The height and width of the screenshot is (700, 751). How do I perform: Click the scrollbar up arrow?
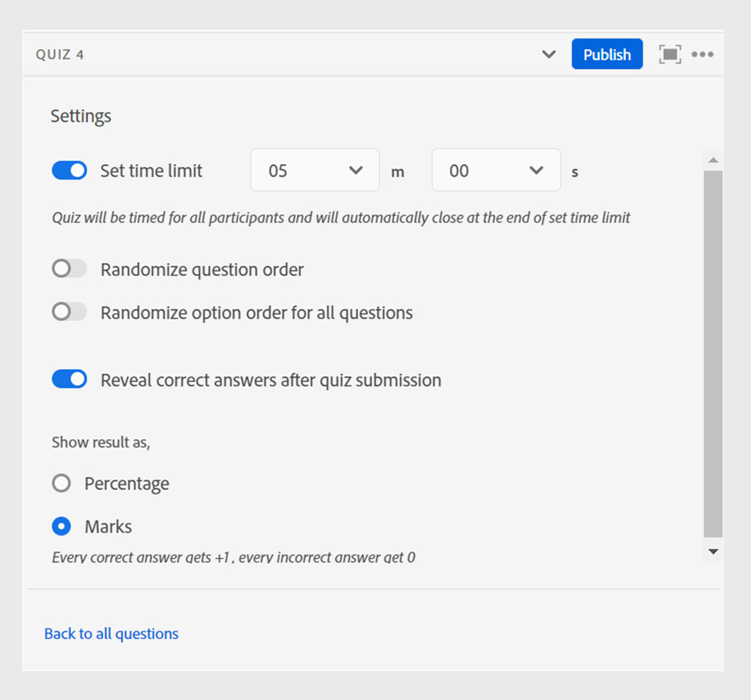click(712, 160)
